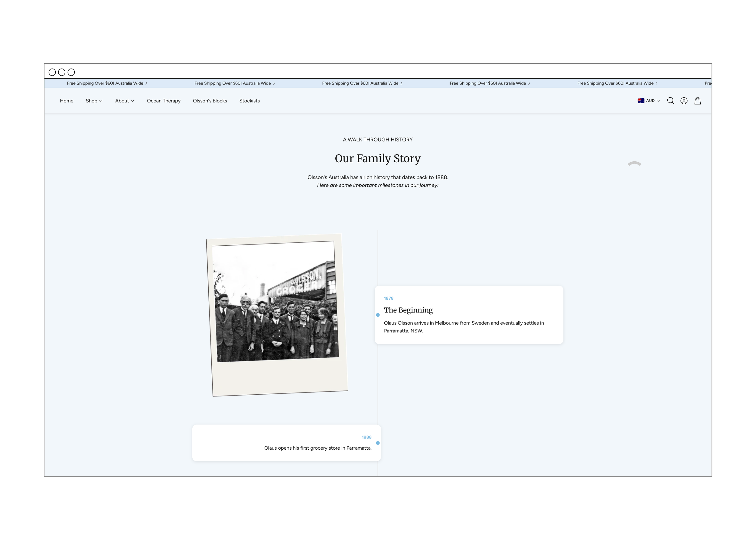Expand the About navigation dropdown
The height and width of the screenshot is (540, 756).
tap(125, 101)
